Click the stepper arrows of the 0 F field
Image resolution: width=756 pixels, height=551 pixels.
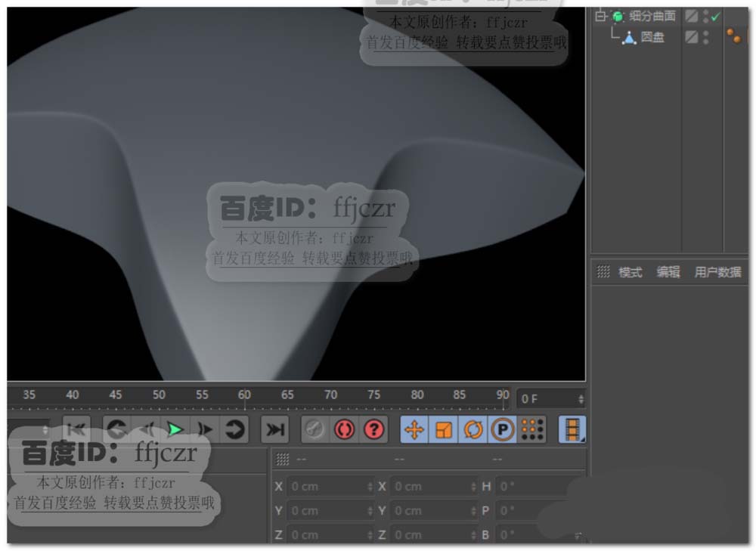coord(581,399)
